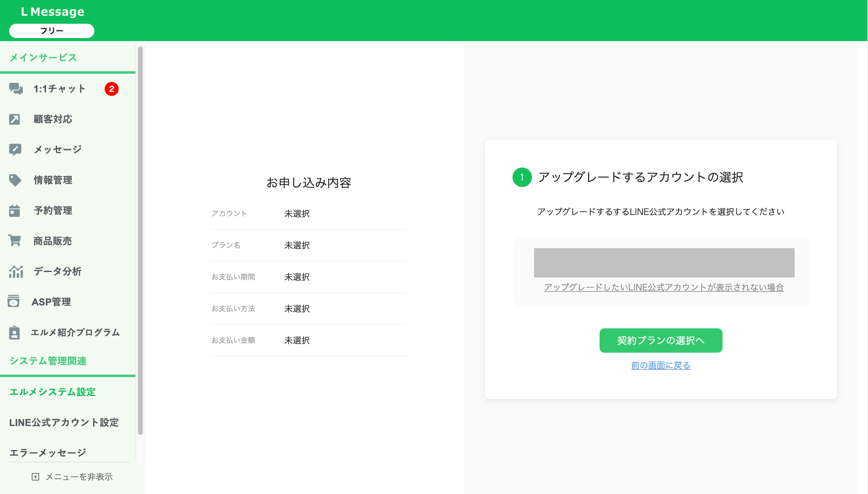Click the メッセージ pencil bubble icon

click(x=15, y=150)
